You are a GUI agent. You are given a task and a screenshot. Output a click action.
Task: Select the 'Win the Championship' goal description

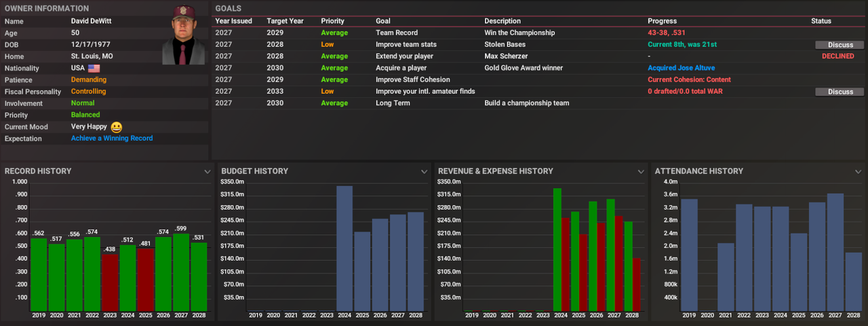pyautogui.click(x=519, y=33)
